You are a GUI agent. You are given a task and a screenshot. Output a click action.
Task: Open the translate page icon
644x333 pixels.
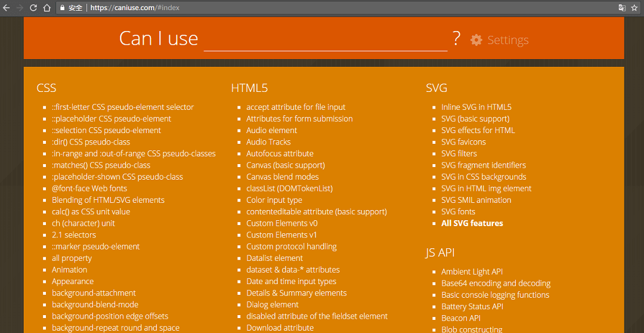coord(622,8)
